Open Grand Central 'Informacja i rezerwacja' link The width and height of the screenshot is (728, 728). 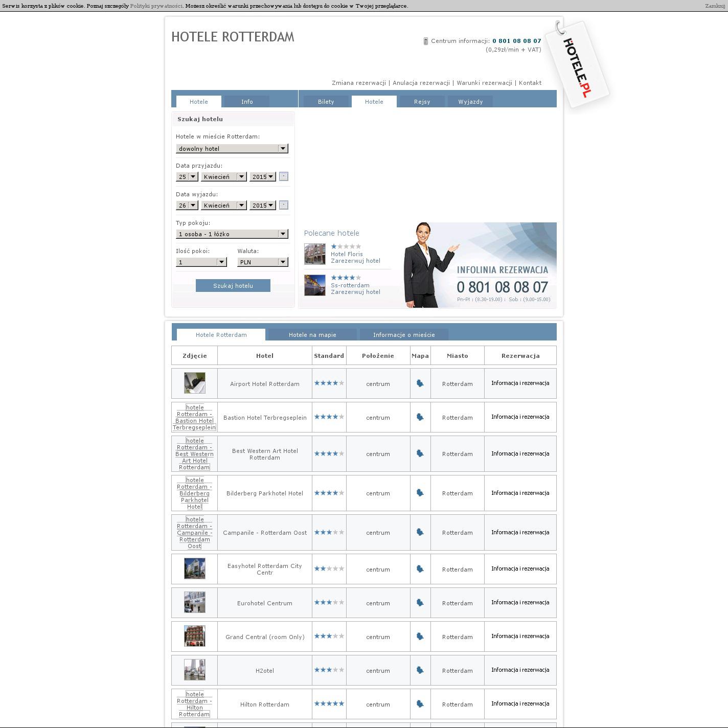click(x=520, y=636)
